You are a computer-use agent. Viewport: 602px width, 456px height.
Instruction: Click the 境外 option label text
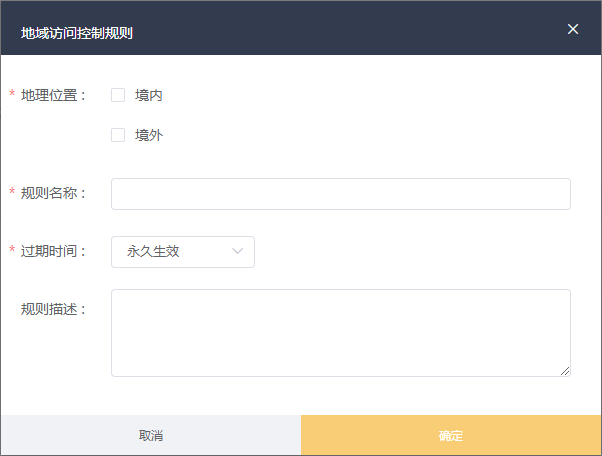click(149, 135)
